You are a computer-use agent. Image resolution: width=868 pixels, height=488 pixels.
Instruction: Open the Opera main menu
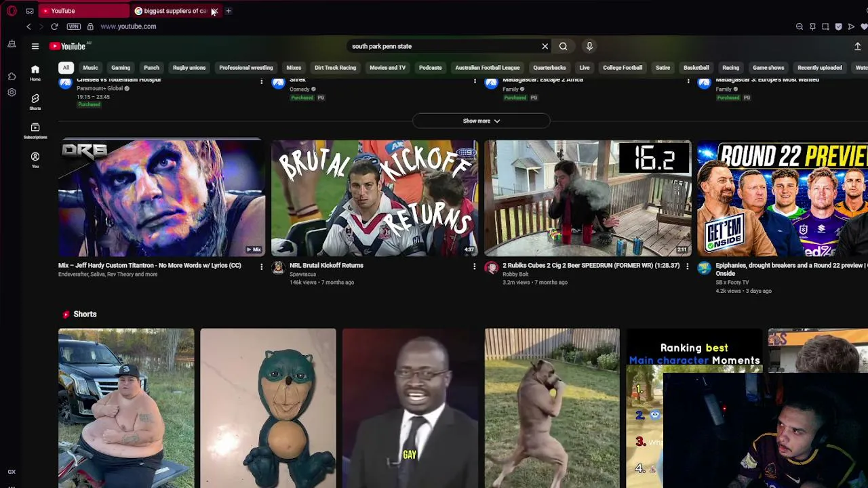tap(12, 11)
